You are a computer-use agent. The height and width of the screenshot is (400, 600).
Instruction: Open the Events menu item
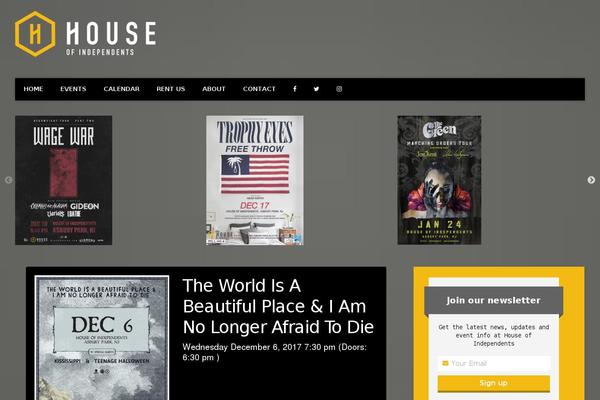pos(73,89)
